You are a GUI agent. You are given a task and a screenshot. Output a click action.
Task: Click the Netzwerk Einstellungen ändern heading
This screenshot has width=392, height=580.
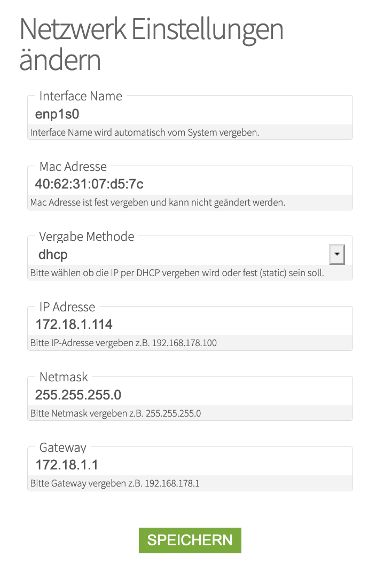[151, 44]
